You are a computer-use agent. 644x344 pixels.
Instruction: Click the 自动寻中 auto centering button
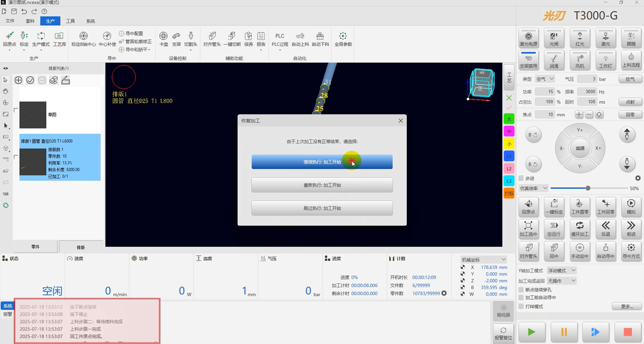(605, 251)
